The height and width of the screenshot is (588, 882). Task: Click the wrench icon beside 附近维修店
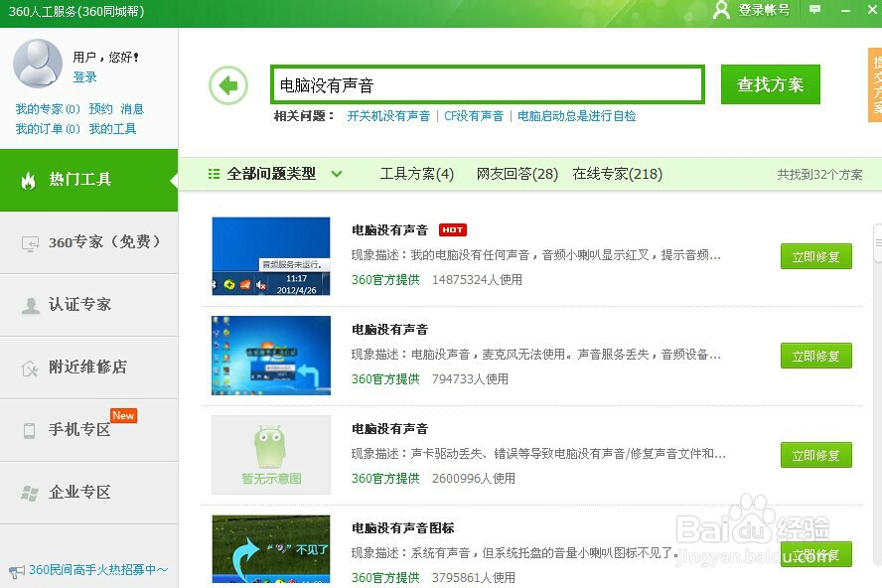click(29, 367)
